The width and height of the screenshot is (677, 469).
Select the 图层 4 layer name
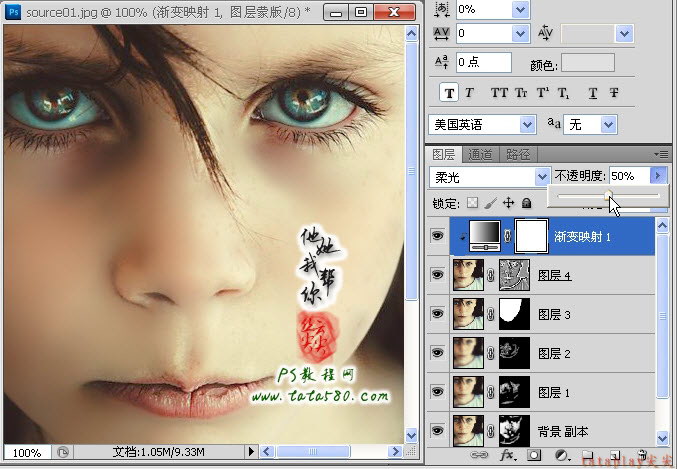(554, 276)
